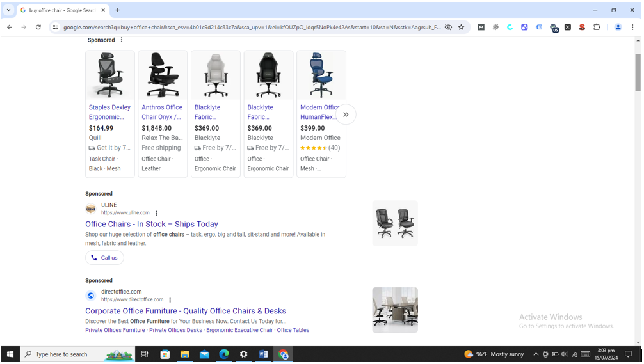
Task: Click the directoffice.com globe icon
Action: coord(91,296)
